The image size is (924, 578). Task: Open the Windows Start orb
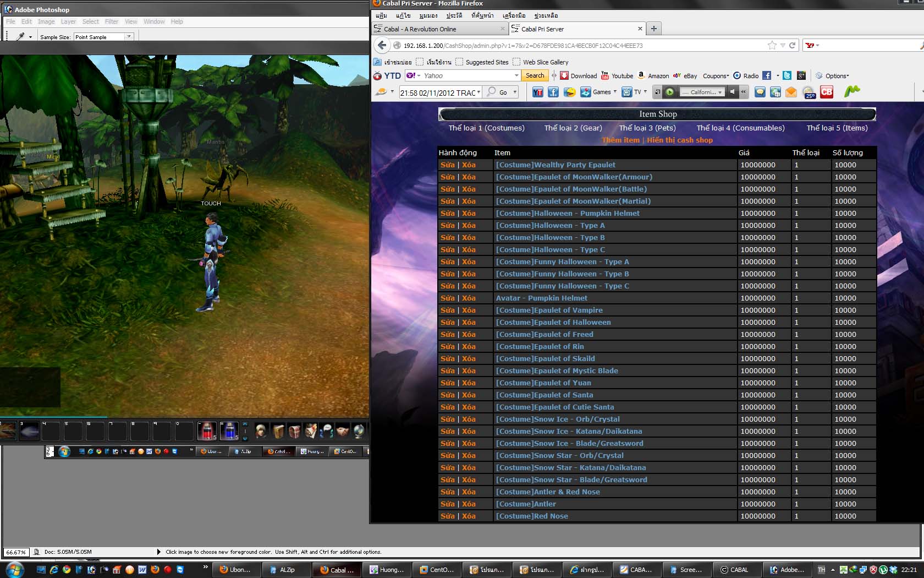click(x=15, y=570)
